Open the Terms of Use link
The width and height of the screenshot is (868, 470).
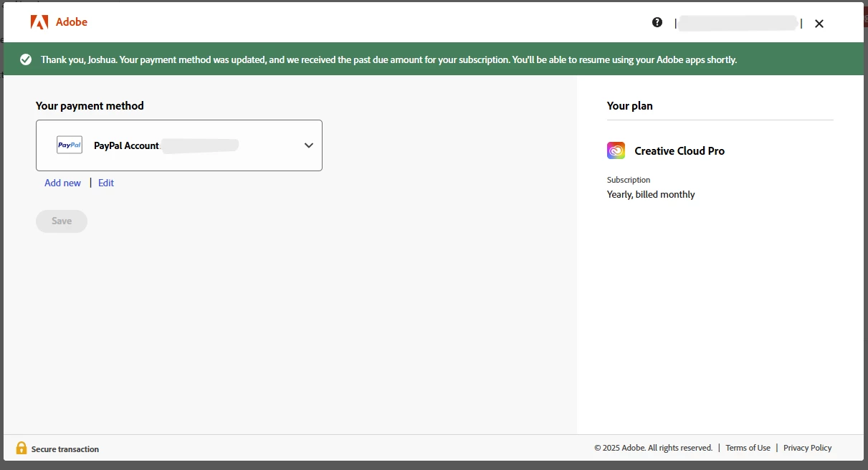pyautogui.click(x=748, y=448)
